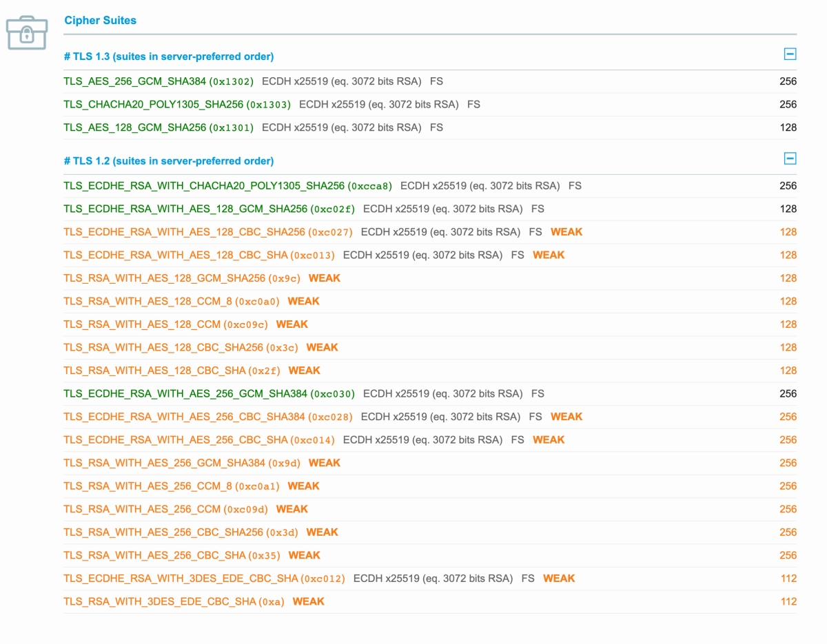This screenshot has width=827, height=644.
Task: Click the TLS_ECDHE_RSA_WITH_AES_256_GCM_SHA384 entry
Action: [x=185, y=394]
